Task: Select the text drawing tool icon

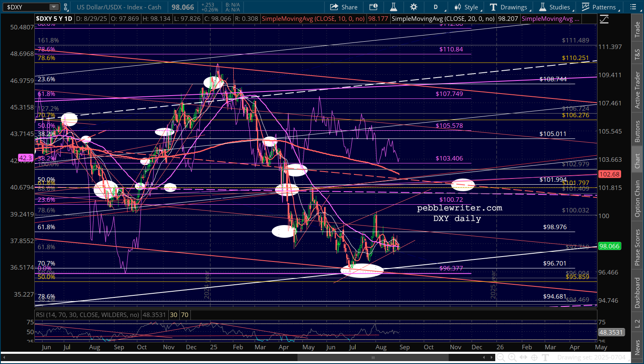Action: (x=545, y=357)
